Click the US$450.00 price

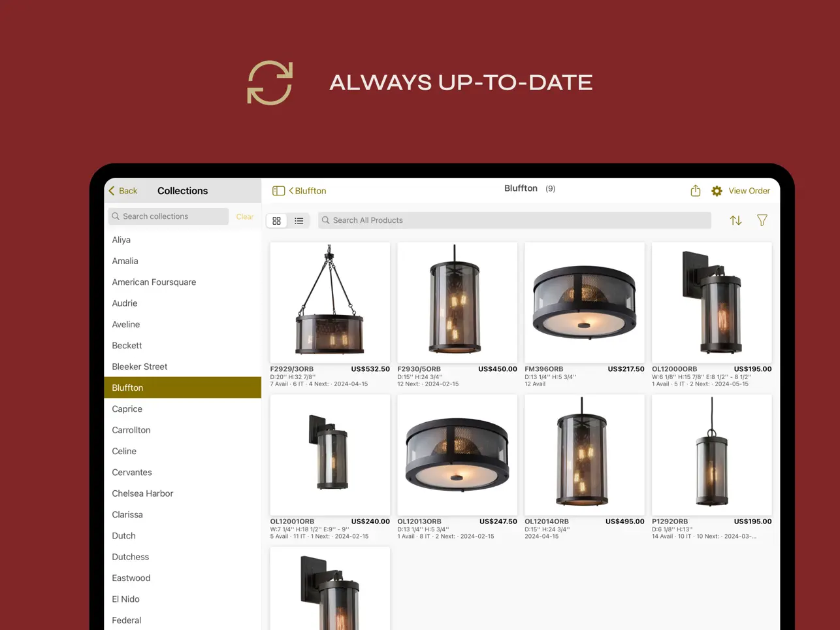[498, 369]
